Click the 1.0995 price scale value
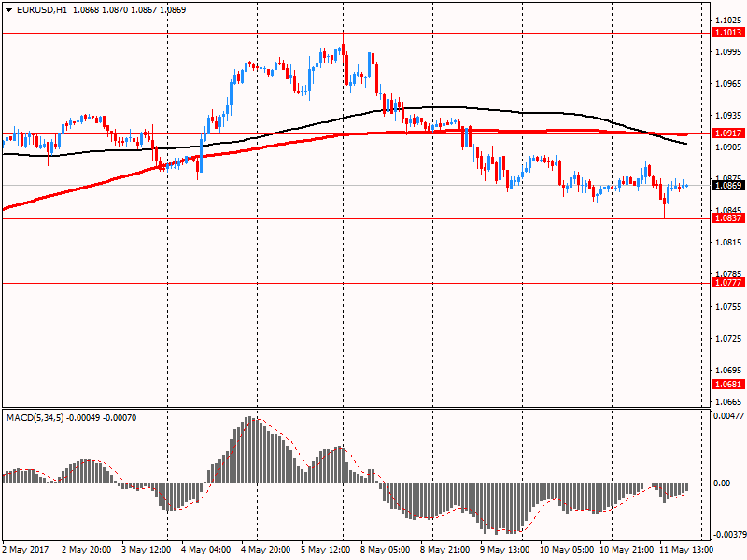Screen dimensions: 747x560 pyautogui.click(x=728, y=52)
